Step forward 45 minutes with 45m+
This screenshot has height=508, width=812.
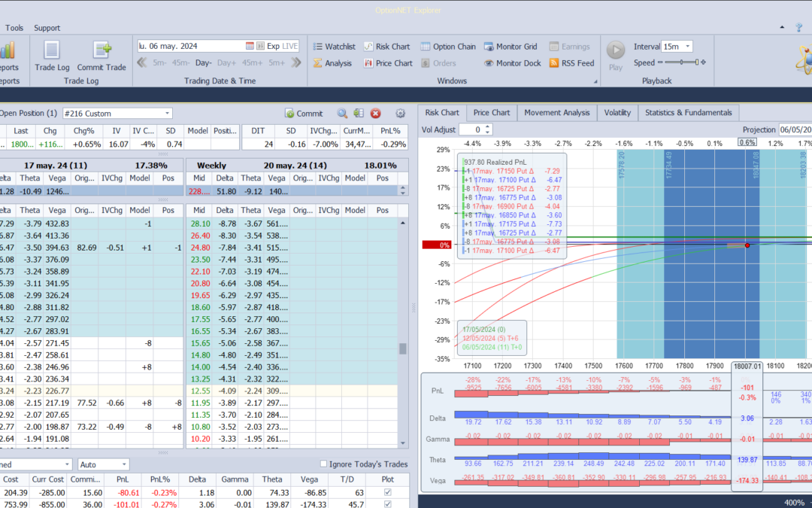252,62
